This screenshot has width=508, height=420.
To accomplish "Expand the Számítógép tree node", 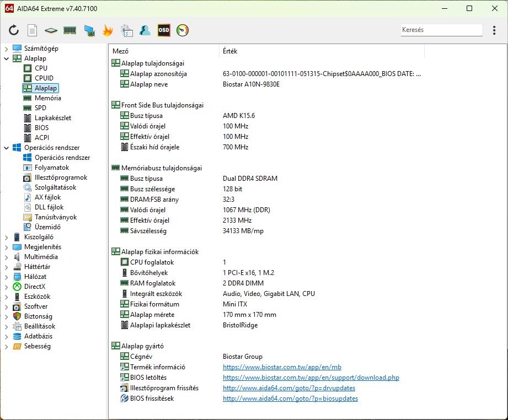I will [7, 49].
